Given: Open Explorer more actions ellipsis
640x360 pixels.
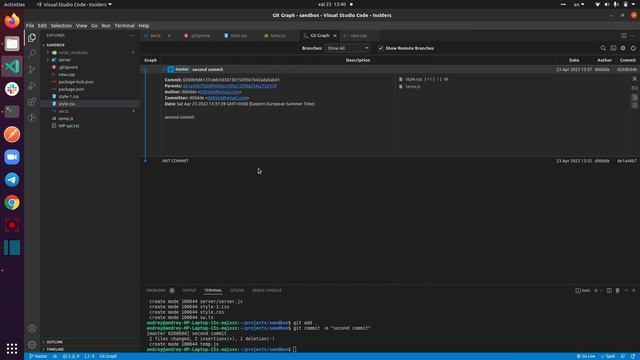Looking at the screenshot, I should pyautogui.click(x=132, y=36).
